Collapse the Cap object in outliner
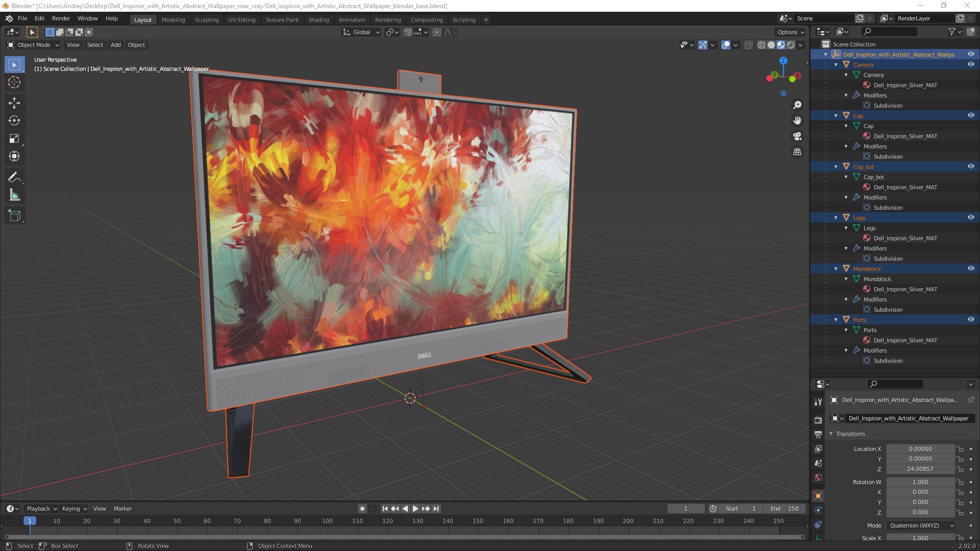 (x=836, y=116)
